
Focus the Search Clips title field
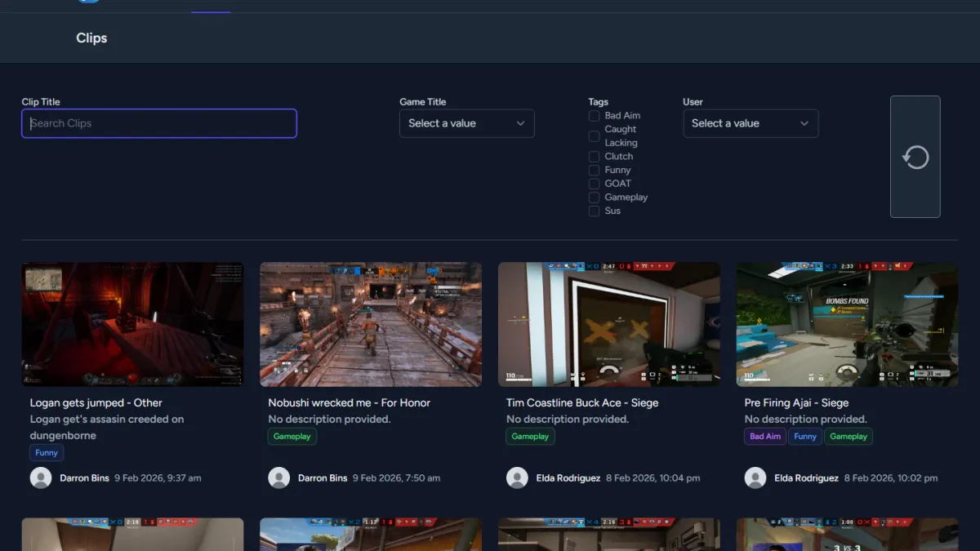159,123
